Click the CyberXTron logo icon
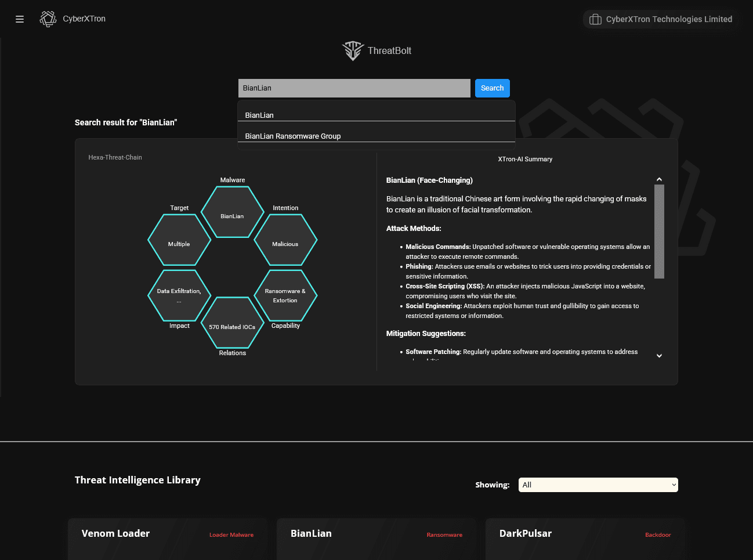Screen dimensions: 753x560 tap(48, 19)
